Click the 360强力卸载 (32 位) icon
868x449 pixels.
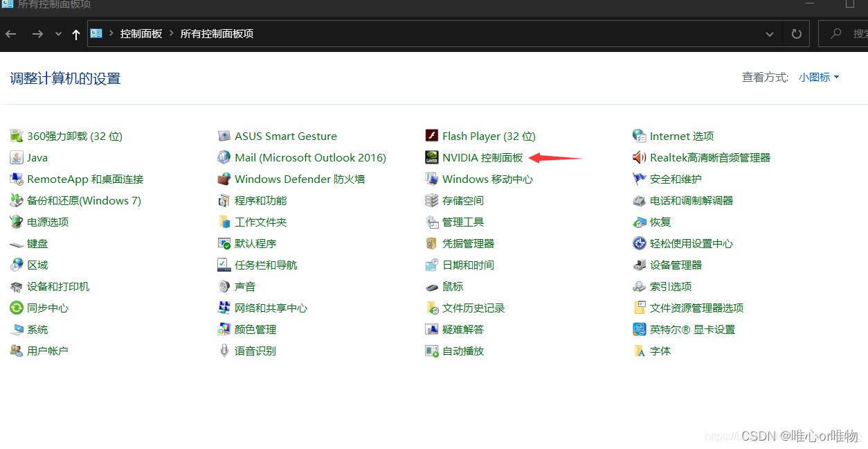point(17,136)
